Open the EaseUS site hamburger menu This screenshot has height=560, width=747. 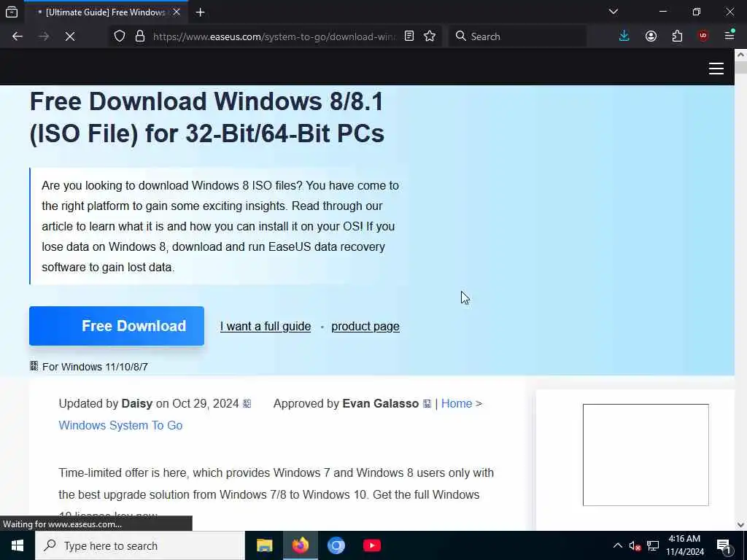716,69
